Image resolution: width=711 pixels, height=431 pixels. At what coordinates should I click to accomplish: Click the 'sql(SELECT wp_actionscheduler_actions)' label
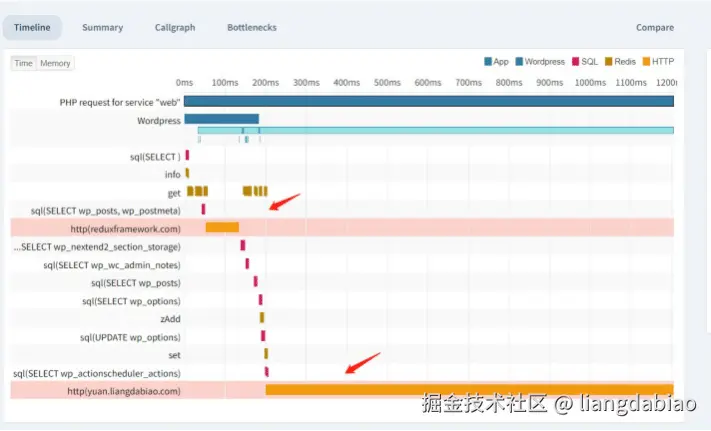point(97,373)
